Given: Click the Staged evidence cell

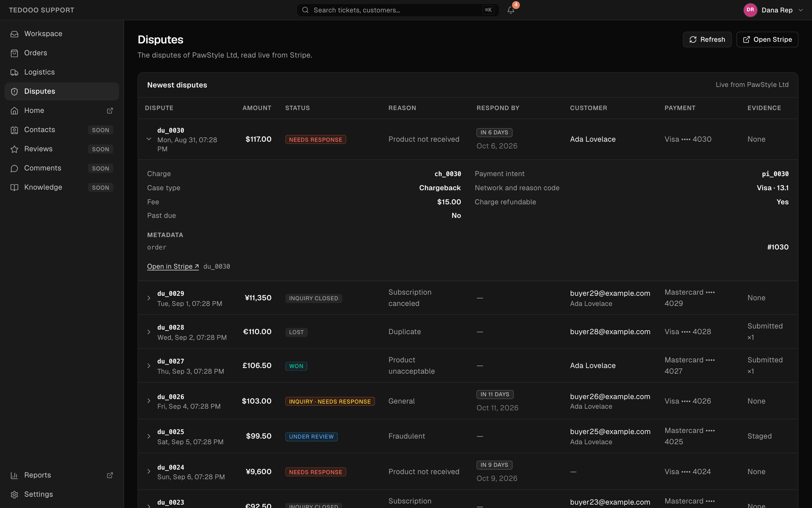Looking at the screenshot, I should point(759,436).
